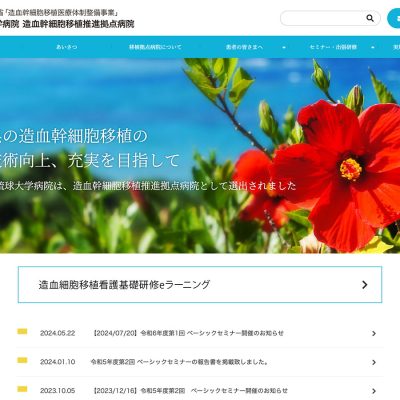Screen dimensions: 400x400
Task: Open 移植拠点病院について menu item
Action: (x=155, y=47)
